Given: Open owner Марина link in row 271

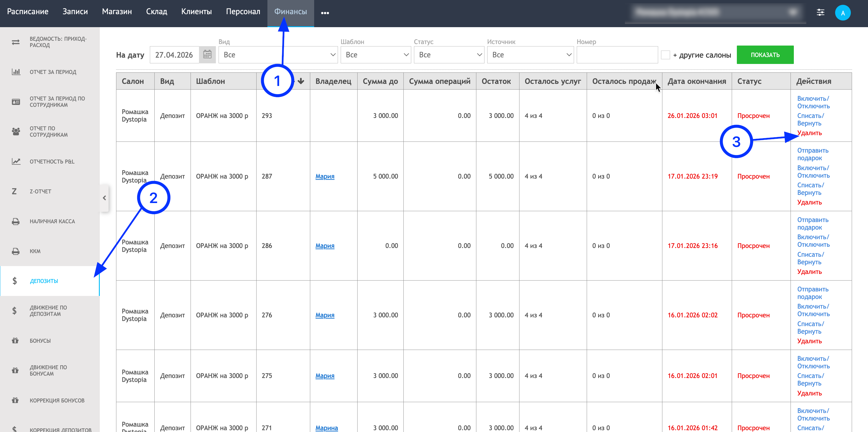Looking at the screenshot, I should click(x=327, y=427).
